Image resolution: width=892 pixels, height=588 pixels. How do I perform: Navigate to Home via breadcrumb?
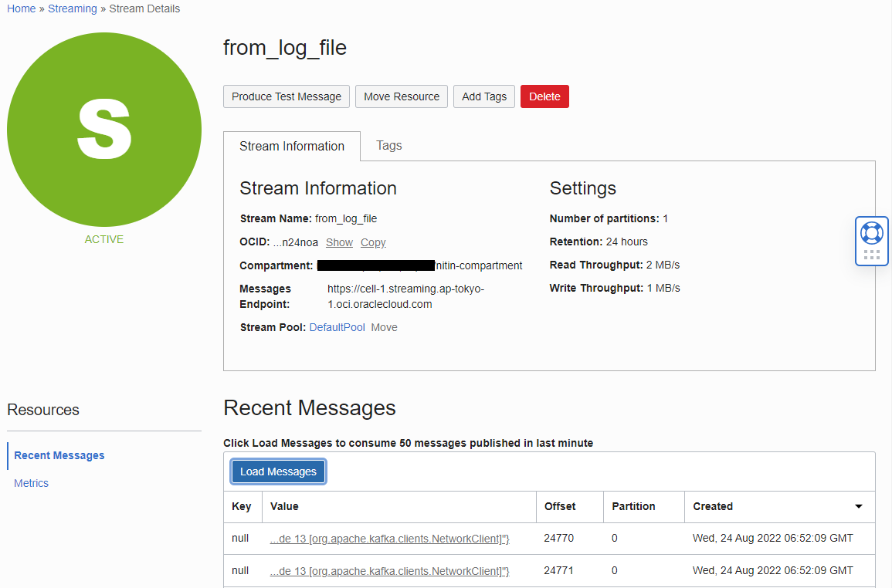(21, 8)
